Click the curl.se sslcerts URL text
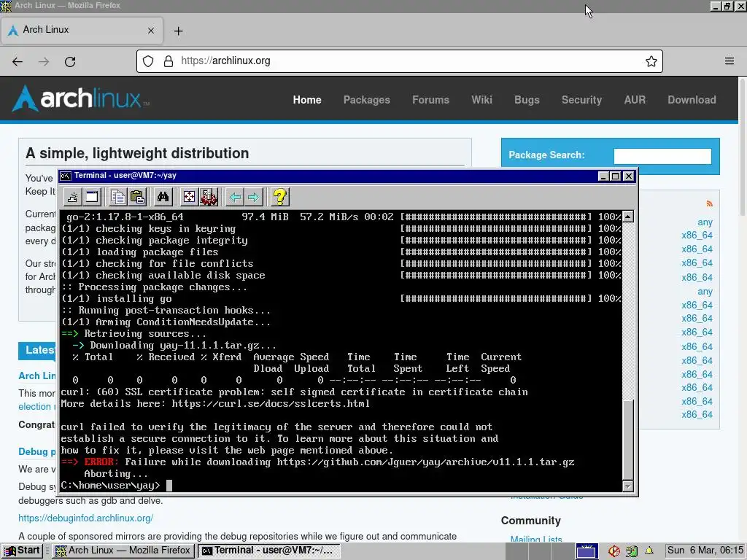The width and height of the screenshot is (747, 560). click(271, 404)
